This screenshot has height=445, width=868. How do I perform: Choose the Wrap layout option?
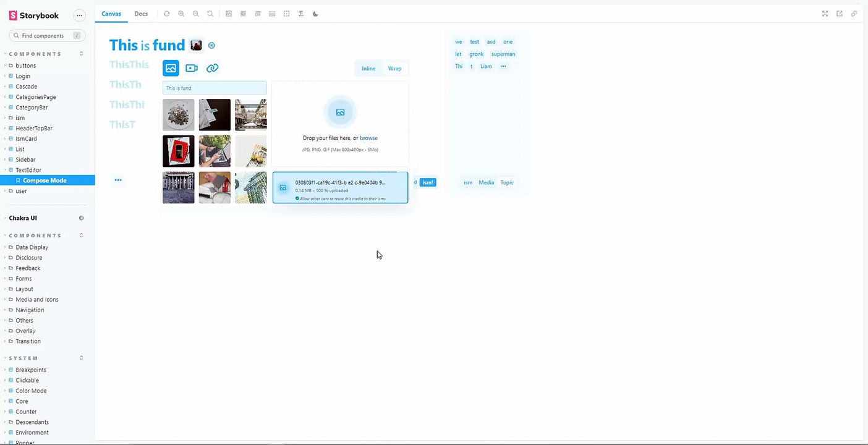394,69
